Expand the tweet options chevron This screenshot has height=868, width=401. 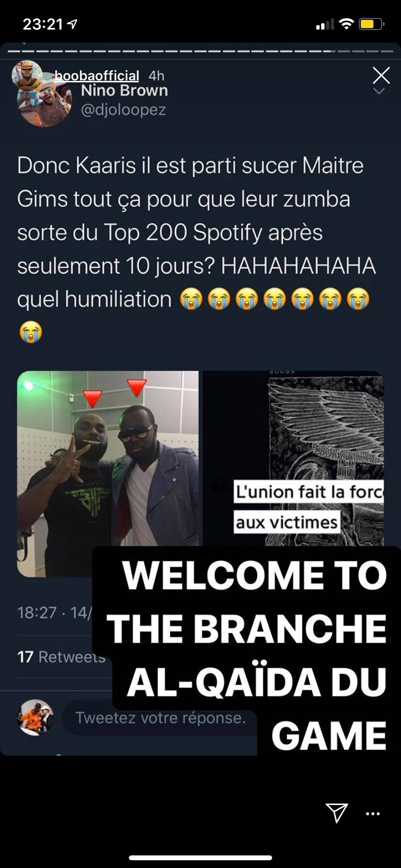[x=379, y=91]
